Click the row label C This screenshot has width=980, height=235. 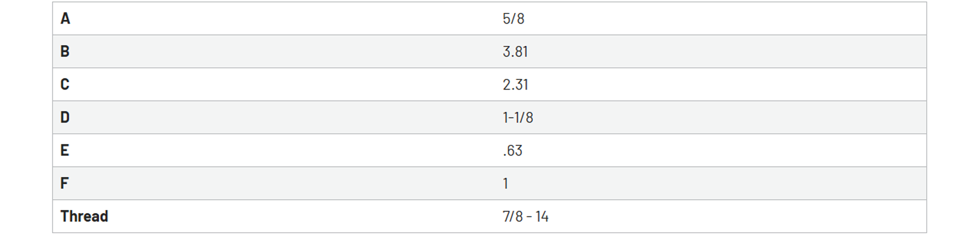[65, 84]
